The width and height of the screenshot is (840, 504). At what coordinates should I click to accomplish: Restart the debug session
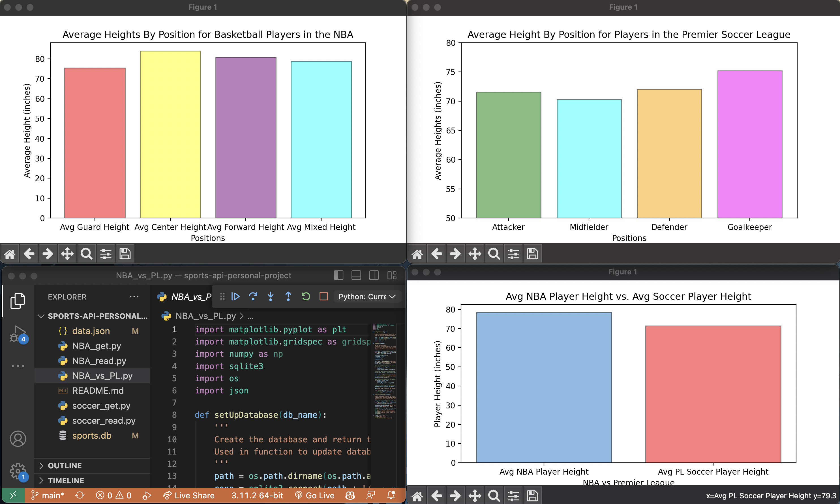coord(306,296)
